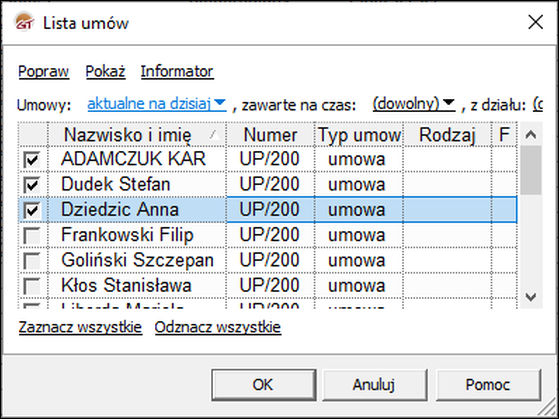
Task: Uncheck the ADAMCZUK KAR checkbox
Action: pos(32,160)
